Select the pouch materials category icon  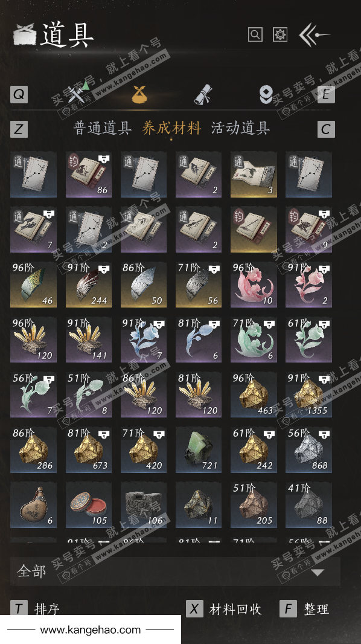coord(139,94)
